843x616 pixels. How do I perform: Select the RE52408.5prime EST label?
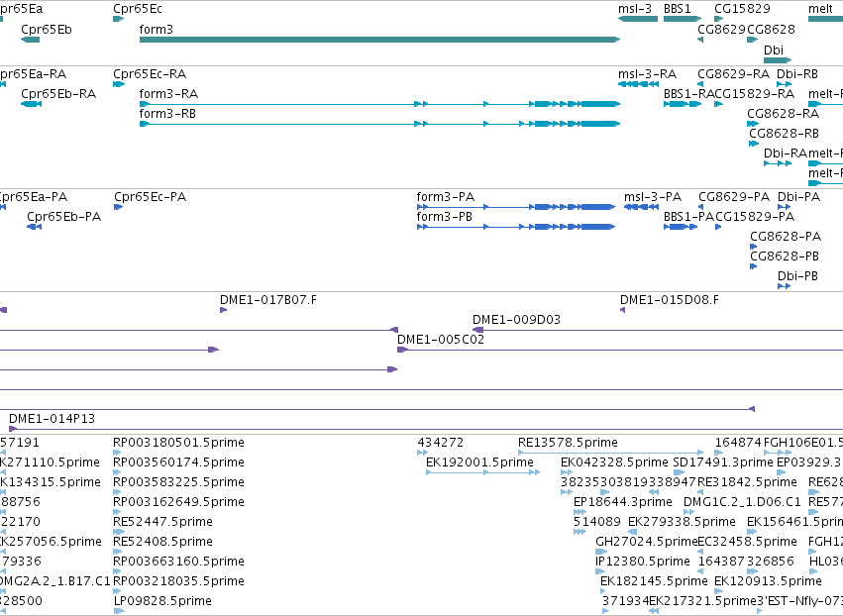pyautogui.click(x=162, y=543)
